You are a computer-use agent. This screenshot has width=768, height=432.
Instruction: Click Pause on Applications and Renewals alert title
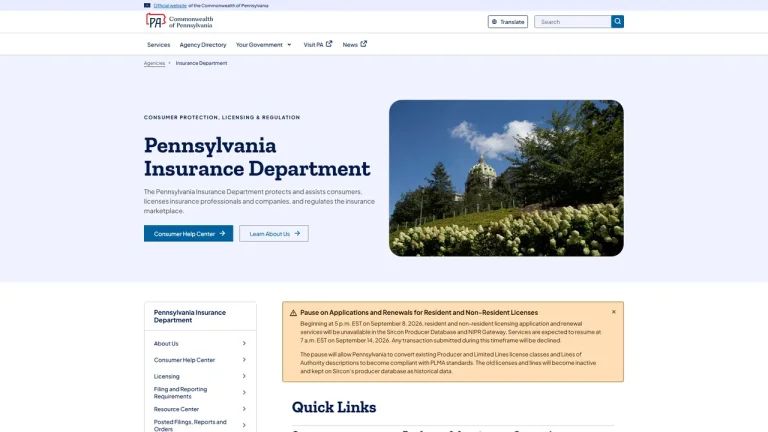(419, 312)
